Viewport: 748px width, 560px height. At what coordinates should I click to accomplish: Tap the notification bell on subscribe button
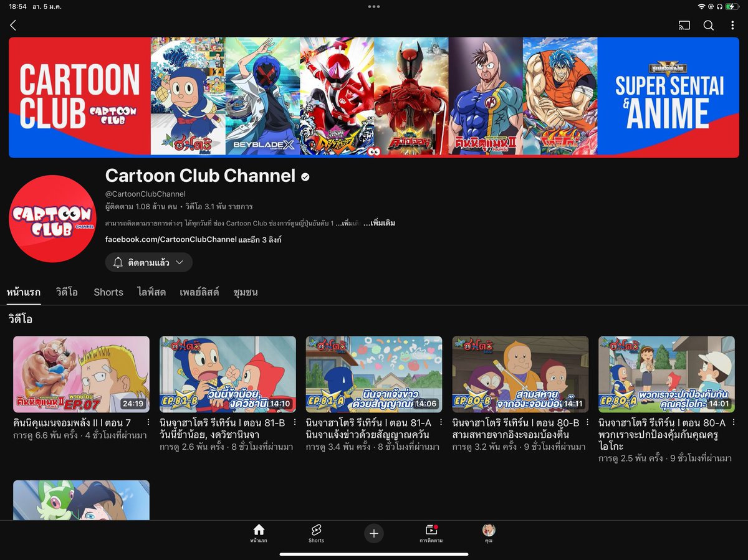pos(118,263)
